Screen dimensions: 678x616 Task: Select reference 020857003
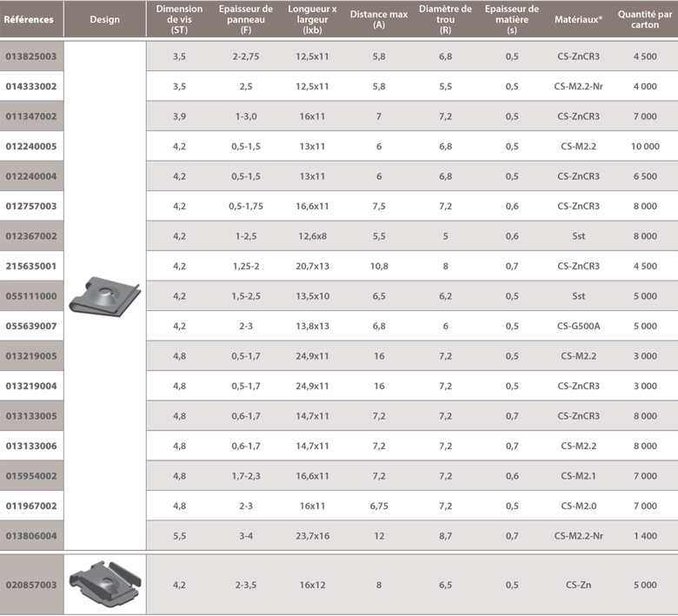(31, 586)
